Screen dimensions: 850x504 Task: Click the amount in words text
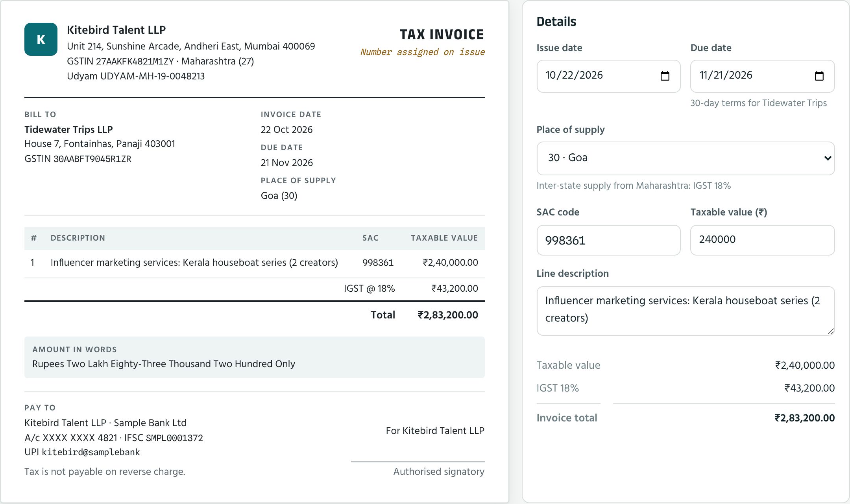[x=164, y=364]
